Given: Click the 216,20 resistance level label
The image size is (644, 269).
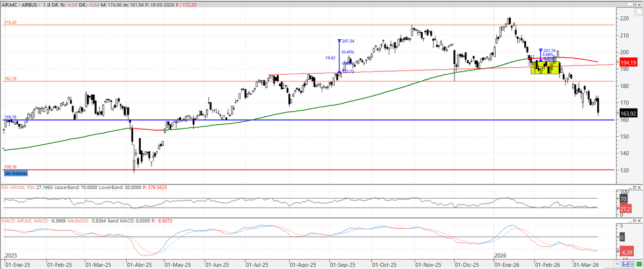Looking at the screenshot, I should (x=9, y=23).
